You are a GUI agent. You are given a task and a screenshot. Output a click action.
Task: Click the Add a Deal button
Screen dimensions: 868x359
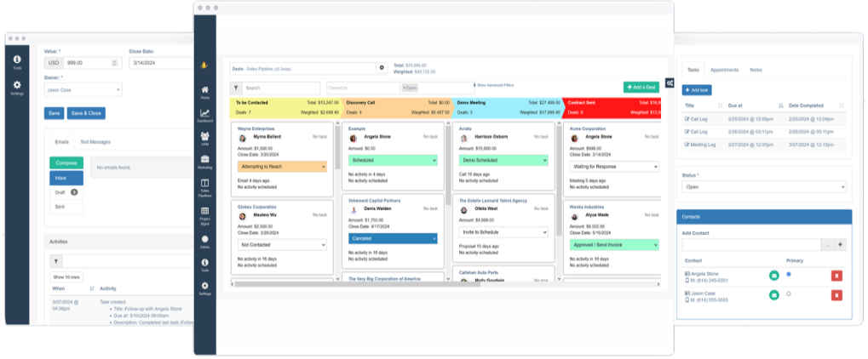coord(641,88)
